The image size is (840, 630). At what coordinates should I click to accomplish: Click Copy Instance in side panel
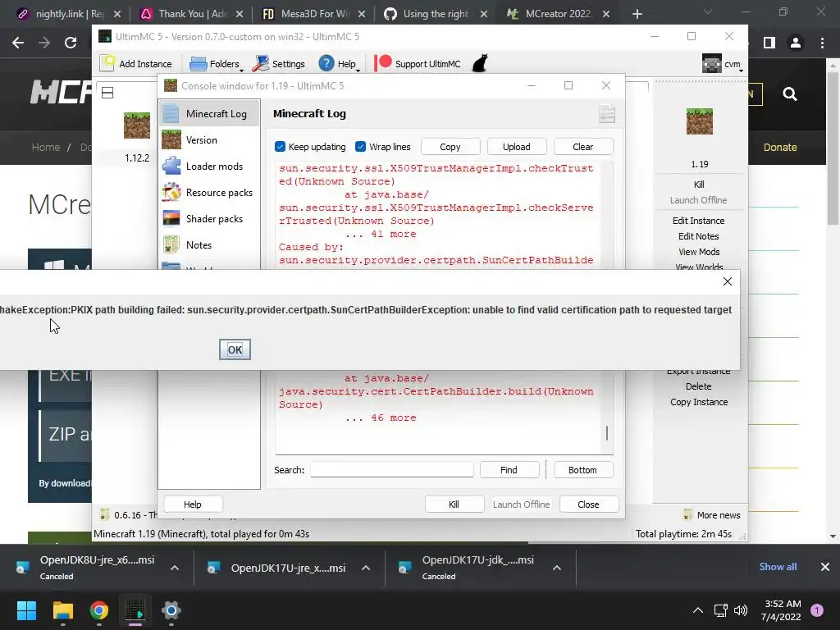(x=699, y=402)
